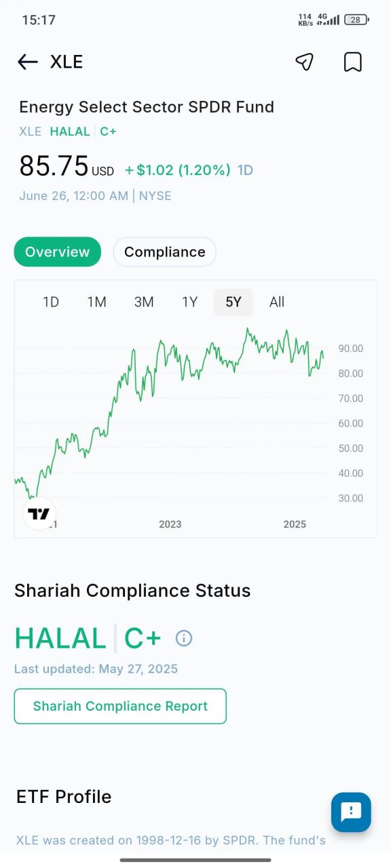Viewport: 391px width, 868px height.
Task: Choose the 5Y chart range
Action: pyautogui.click(x=234, y=302)
